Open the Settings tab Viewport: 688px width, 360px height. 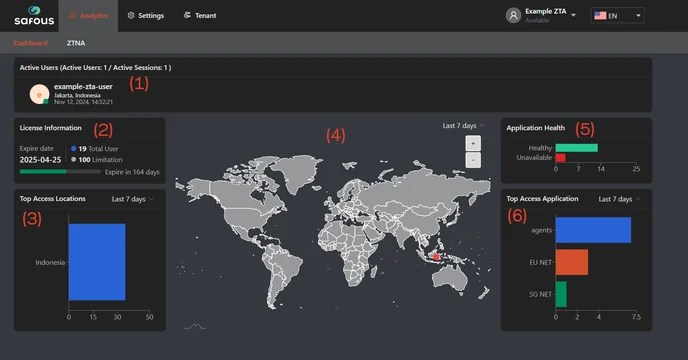[146, 15]
